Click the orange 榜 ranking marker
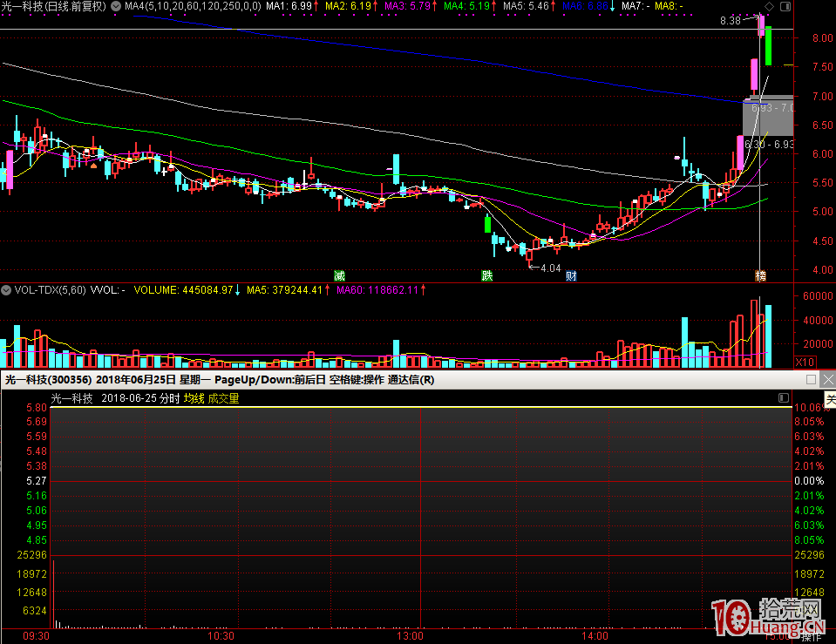The width and height of the screenshot is (836, 644). click(x=761, y=275)
